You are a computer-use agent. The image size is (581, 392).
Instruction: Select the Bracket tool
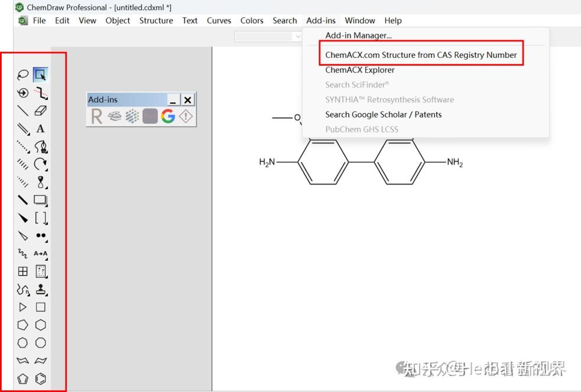[x=41, y=218]
